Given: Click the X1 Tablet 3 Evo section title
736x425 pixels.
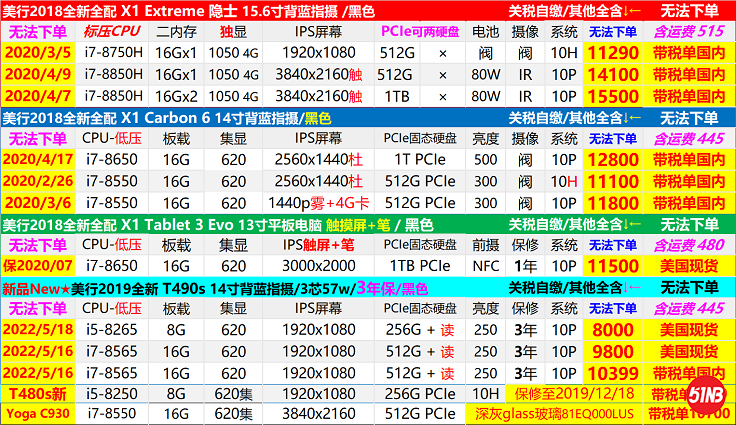Looking at the screenshot, I should (x=217, y=224).
